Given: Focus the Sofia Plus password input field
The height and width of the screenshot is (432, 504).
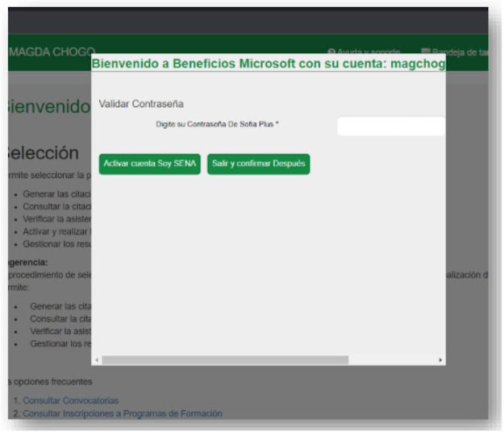Looking at the screenshot, I should 391,127.
